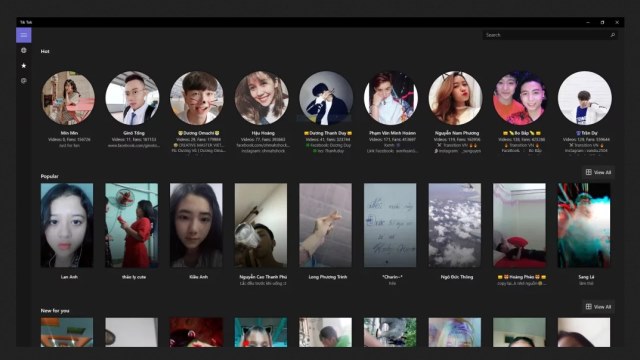Open Ginô Tống's profile avatar

click(133, 98)
